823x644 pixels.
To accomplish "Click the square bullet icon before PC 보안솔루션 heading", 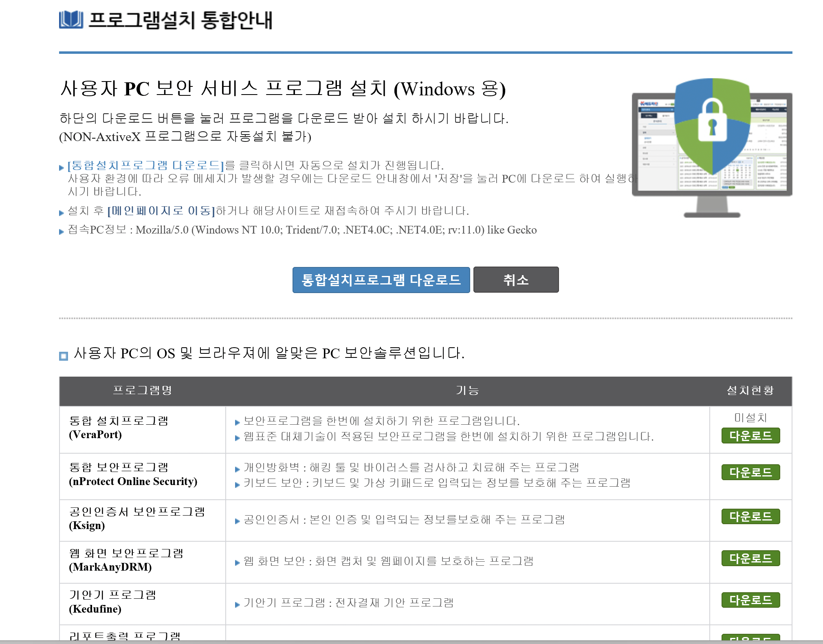I will pos(64,356).
